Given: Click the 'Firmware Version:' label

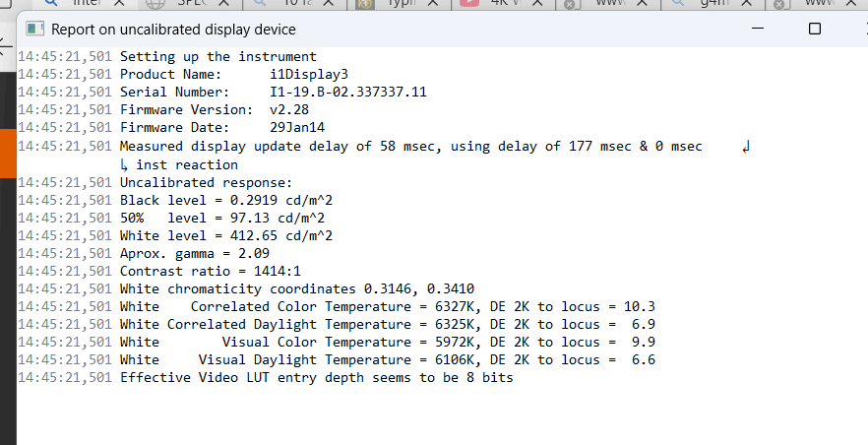Looking at the screenshot, I should (x=187, y=109).
